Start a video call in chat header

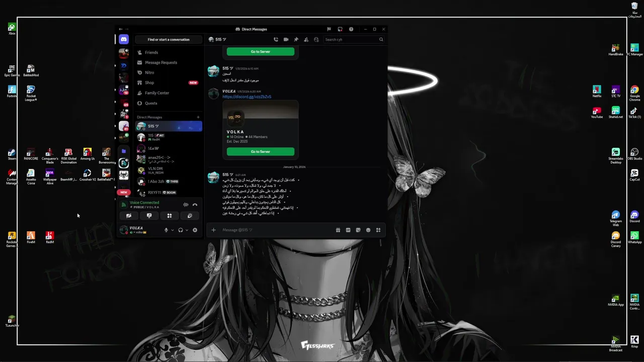pos(286,39)
